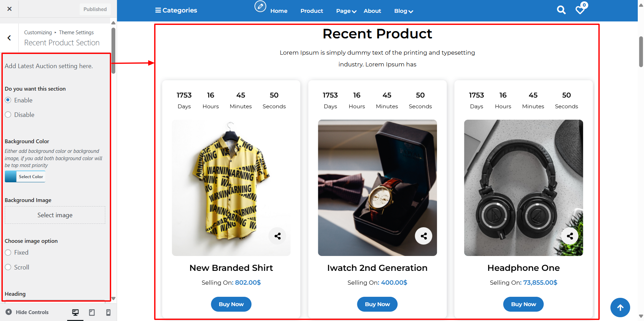644x321 pixels.
Task: Switch to tablet preview icon
Action: point(92,312)
